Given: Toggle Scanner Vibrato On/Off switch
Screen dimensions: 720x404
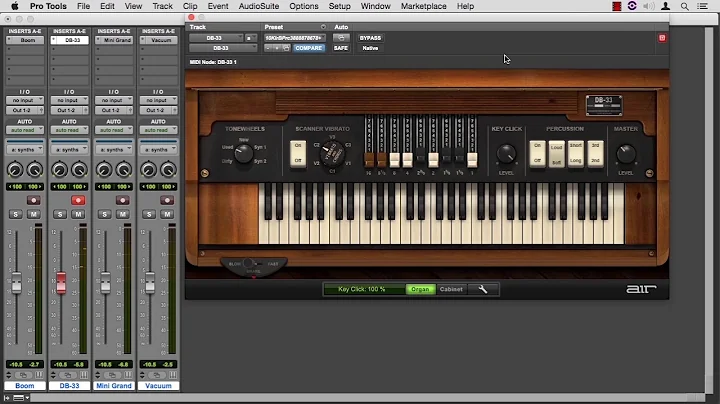Looking at the screenshot, I should [x=298, y=153].
